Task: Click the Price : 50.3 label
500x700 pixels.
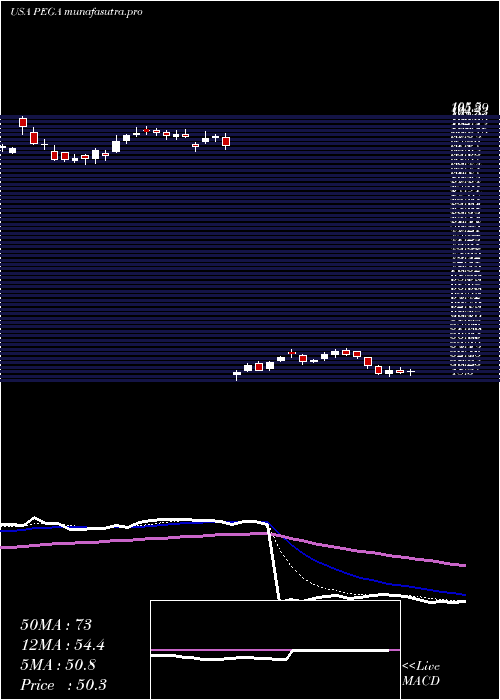Action: point(63,685)
